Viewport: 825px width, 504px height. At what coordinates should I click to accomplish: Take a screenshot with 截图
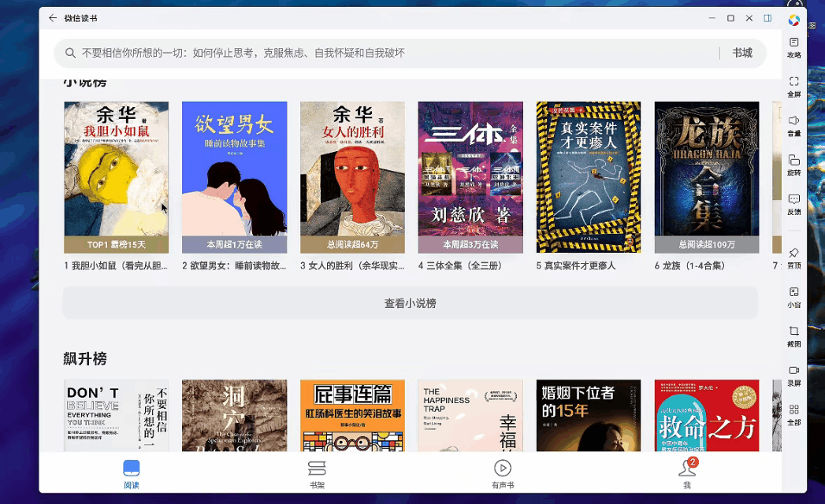pos(794,337)
